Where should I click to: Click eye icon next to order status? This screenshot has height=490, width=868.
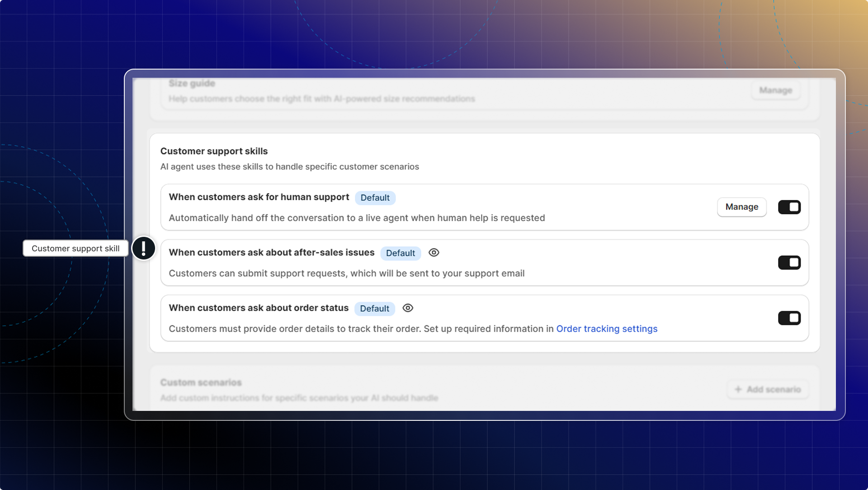tap(408, 308)
